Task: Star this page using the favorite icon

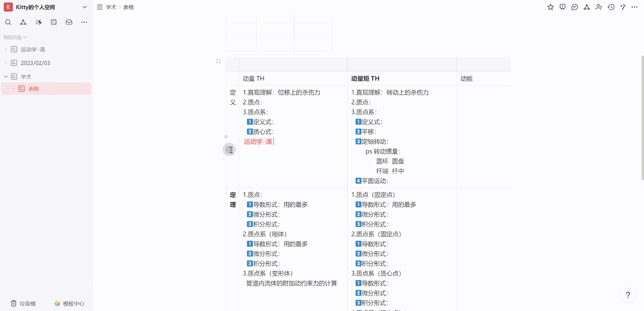Action: click(550, 7)
